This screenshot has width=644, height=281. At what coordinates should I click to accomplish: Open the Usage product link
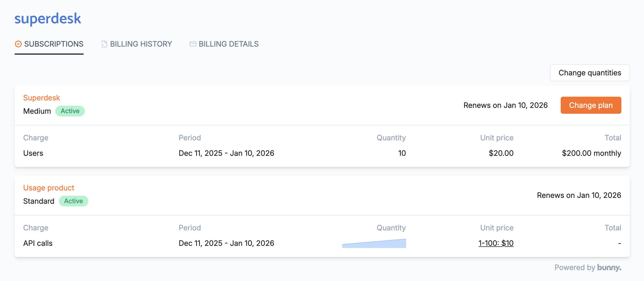(48, 188)
